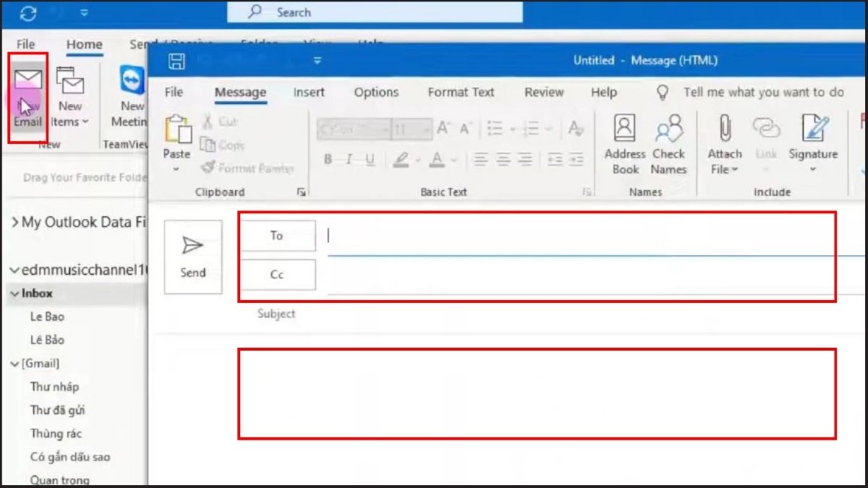Open the font size combo box
The image size is (868, 488).
[x=412, y=129]
